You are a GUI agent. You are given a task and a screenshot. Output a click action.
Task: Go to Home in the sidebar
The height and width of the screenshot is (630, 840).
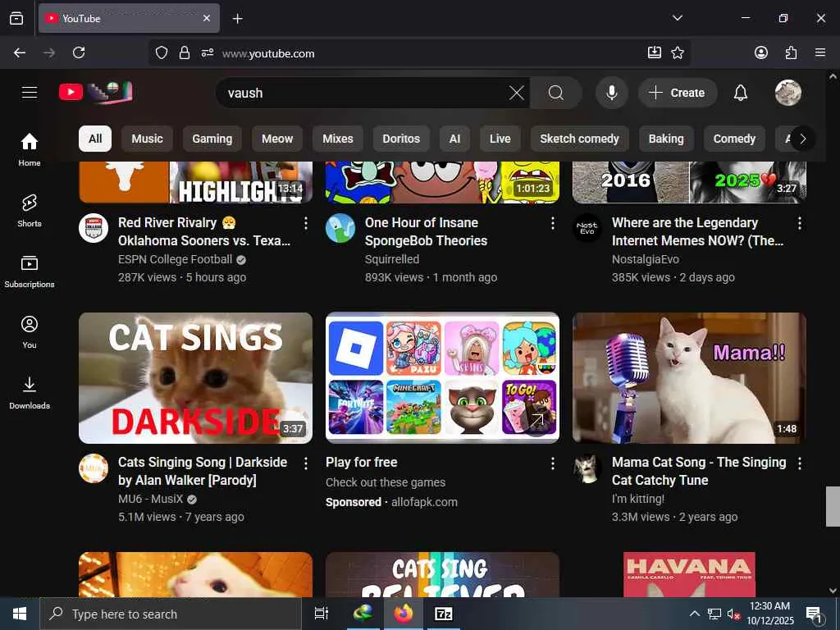pos(30,149)
